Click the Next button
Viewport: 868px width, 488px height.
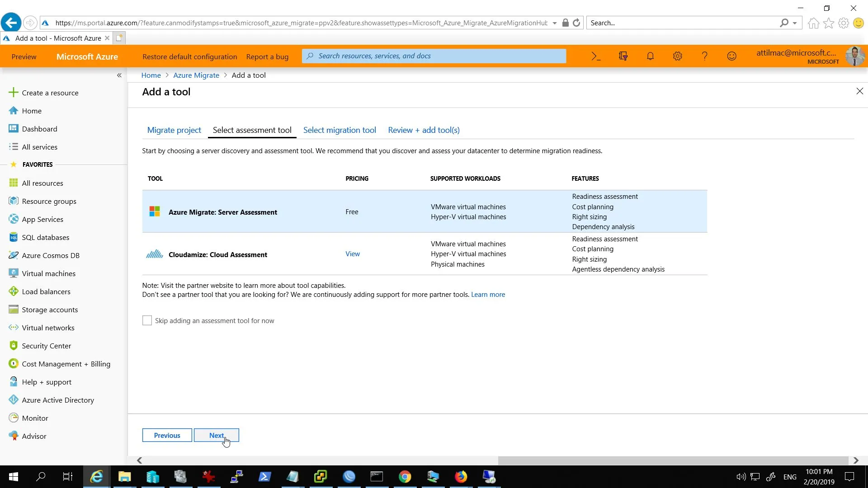click(x=217, y=435)
